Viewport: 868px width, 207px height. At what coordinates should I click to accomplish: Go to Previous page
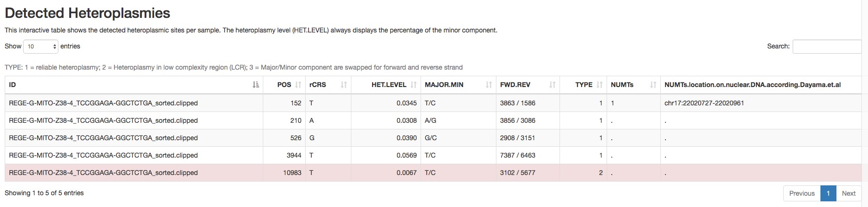tap(802, 193)
